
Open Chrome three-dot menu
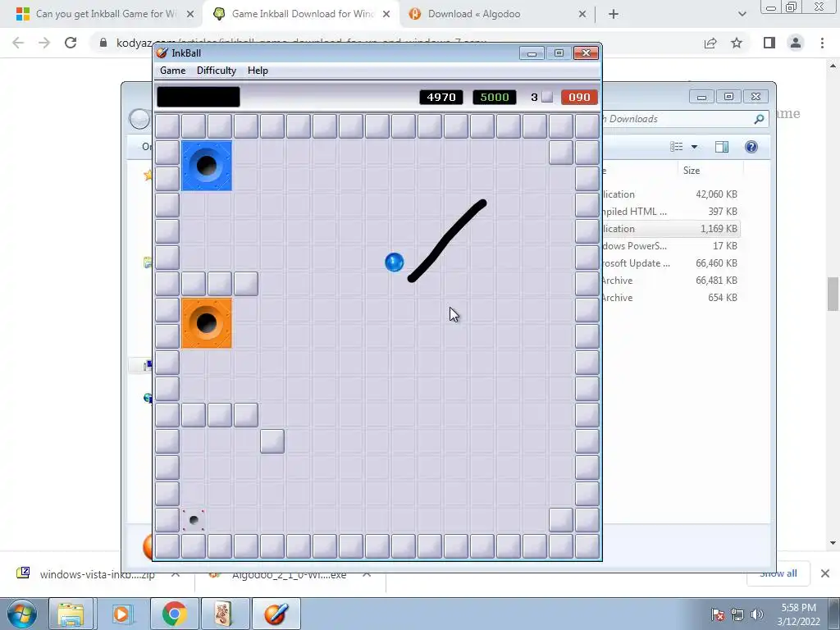click(822, 43)
